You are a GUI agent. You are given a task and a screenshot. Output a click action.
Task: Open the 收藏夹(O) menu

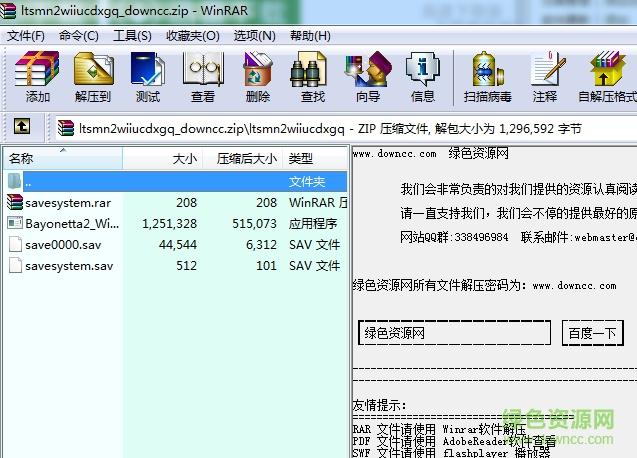coord(192,35)
